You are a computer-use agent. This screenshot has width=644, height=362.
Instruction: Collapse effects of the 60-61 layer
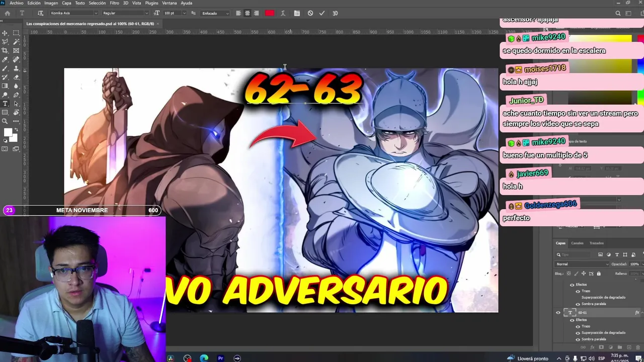(x=642, y=313)
